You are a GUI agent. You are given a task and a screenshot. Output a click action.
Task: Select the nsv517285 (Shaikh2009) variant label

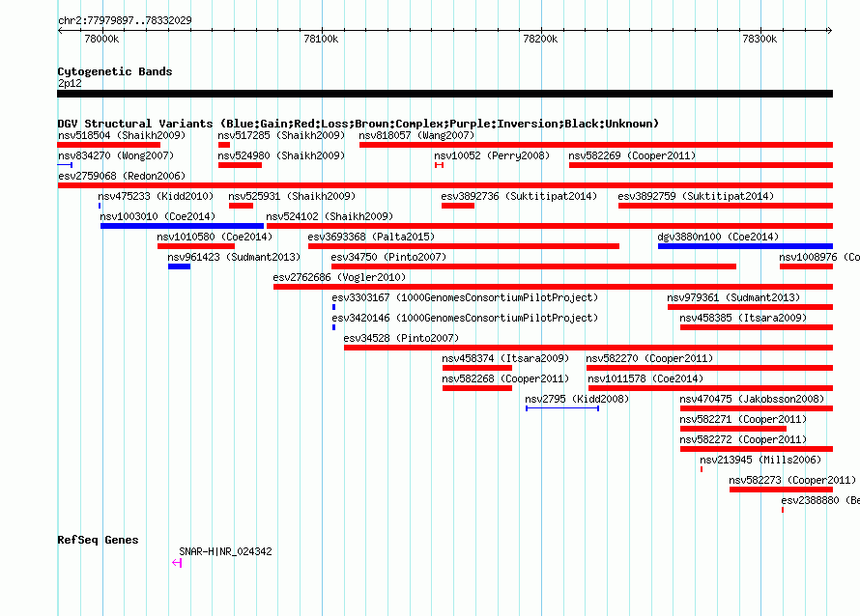pyautogui.click(x=281, y=135)
